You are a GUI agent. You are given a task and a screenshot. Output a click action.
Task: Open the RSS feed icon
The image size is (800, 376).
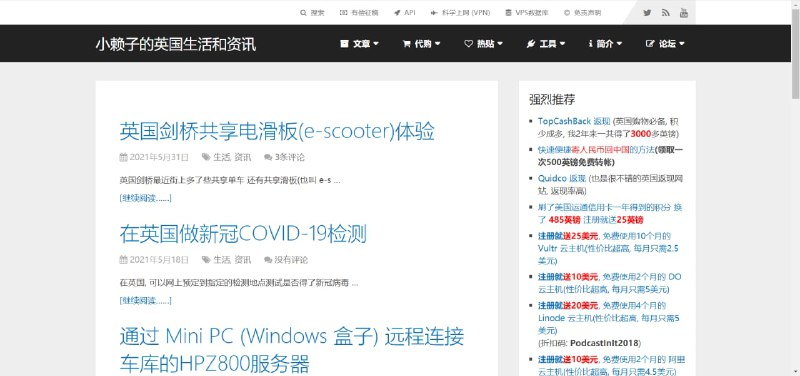[x=665, y=13]
